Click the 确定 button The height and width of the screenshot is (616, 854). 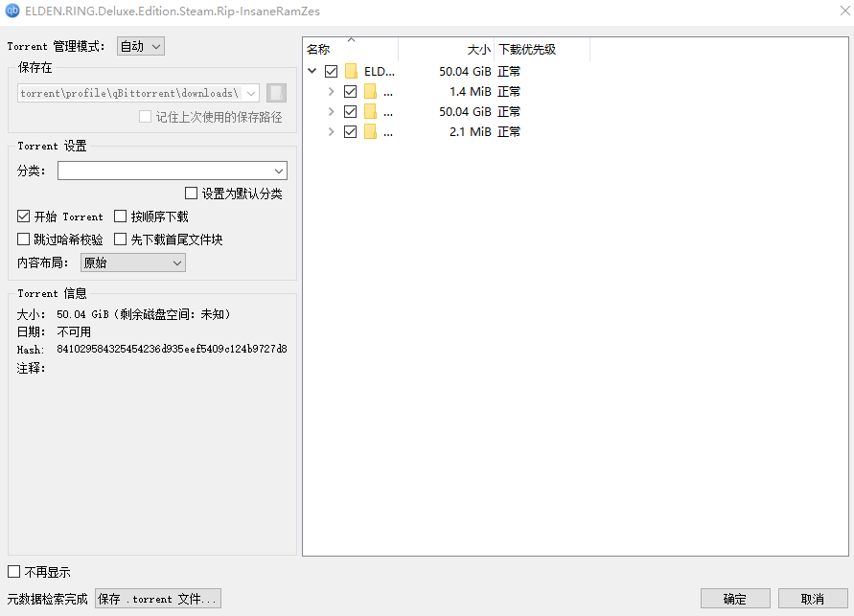tap(735, 598)
